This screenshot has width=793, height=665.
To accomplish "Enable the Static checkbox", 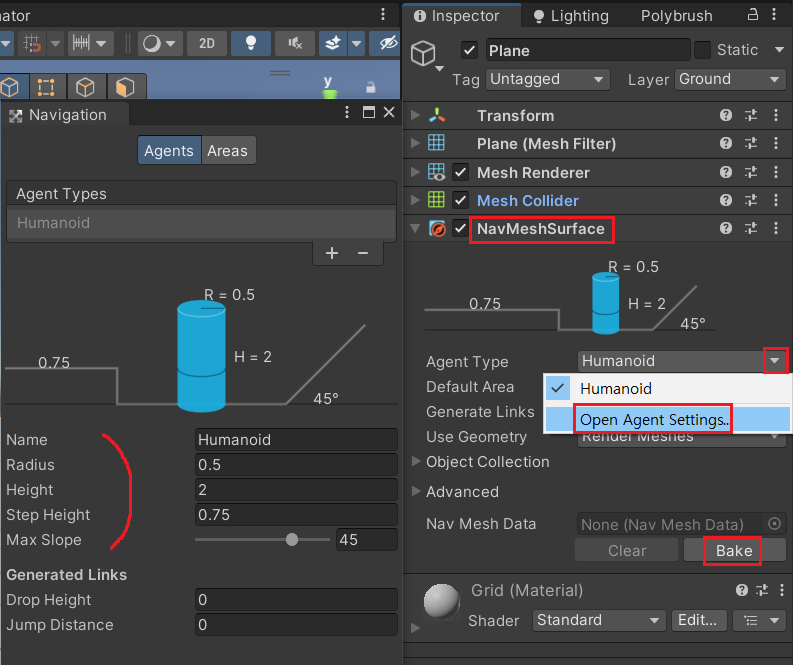I will tap(702, 50).
